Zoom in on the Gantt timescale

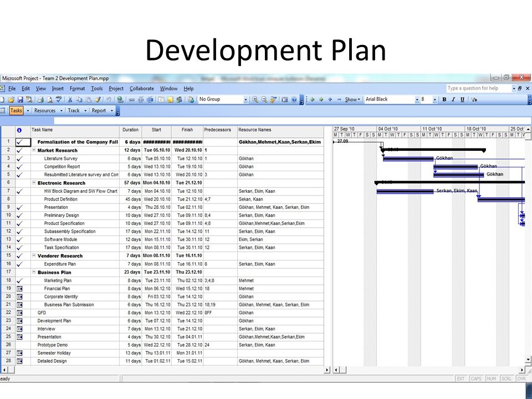(x=255, y=99)
